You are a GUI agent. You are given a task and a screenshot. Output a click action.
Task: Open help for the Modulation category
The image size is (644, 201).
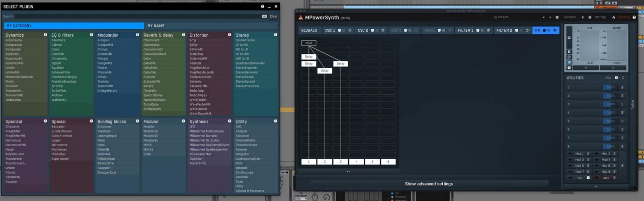(x=137, y=35)
